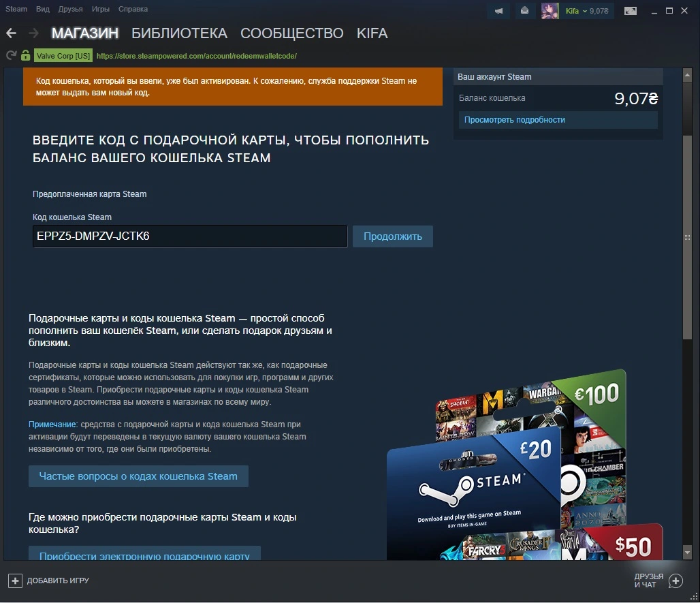
Task: Reload the store page
Action: [x=11, y=55]
